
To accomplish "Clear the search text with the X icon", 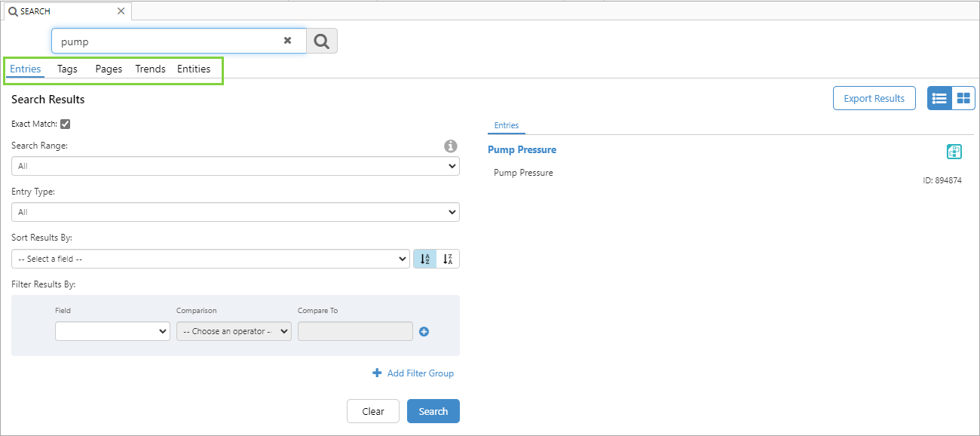I will (287, 41).
